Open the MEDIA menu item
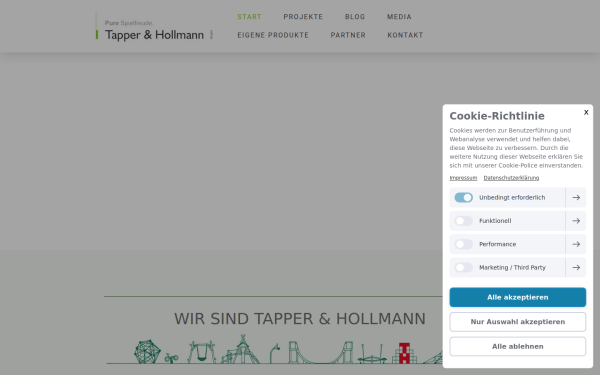This screenshot has height=375, width=600. pos(399,17)
